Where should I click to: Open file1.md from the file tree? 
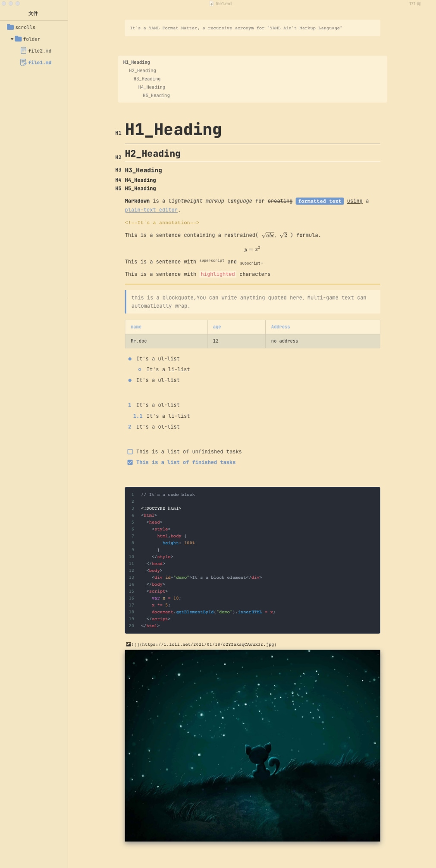coord(40,62)
